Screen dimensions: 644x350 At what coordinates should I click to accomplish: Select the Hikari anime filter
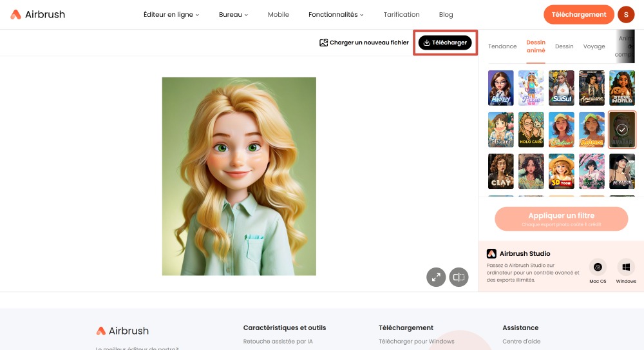[500, 130]
